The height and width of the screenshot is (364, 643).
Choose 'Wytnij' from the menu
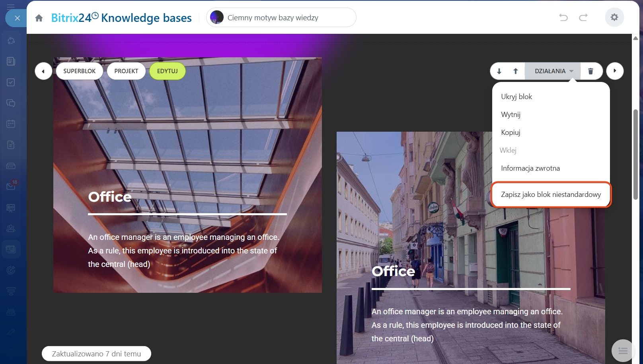coord(511,115)
